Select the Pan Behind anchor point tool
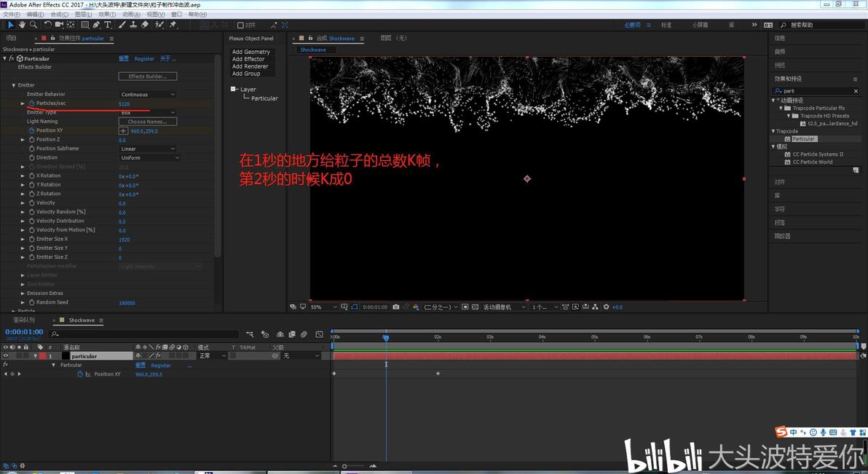Image resolution: width=868 pixels, height=474 pixels. pos(71,25)
